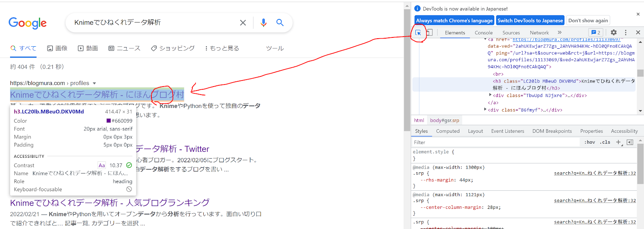Select the 画像 images tab
Viewport: 644px width, 229px height.
coord(57,48)
